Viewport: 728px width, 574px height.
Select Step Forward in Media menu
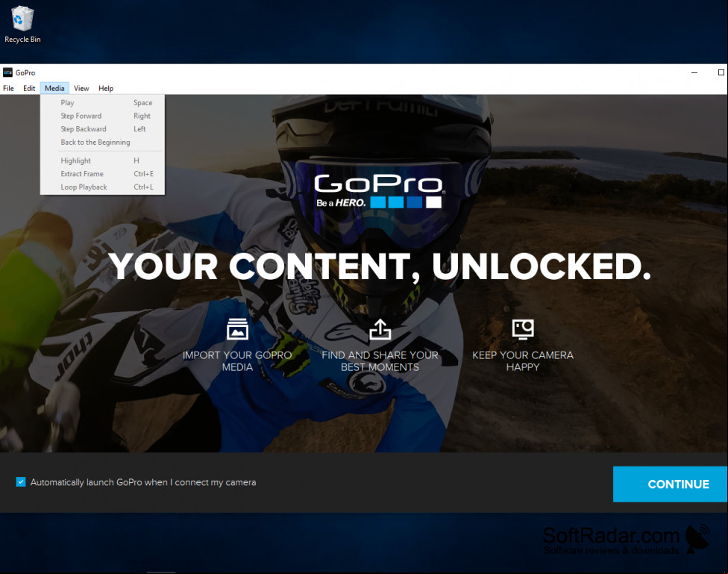pos(102,116)
